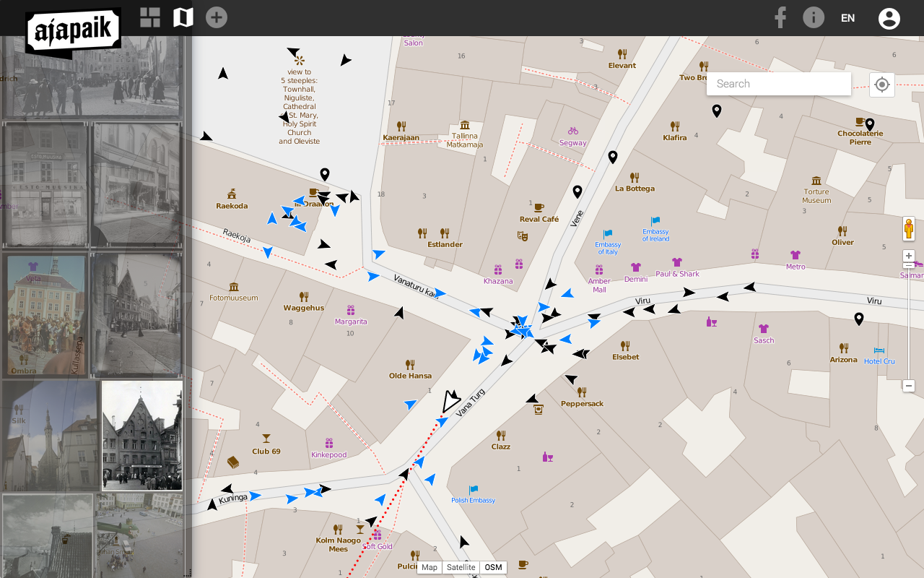
Task: Open the shop front photo thumbnail
Action: pyautogui.click(x=45, y=185)
